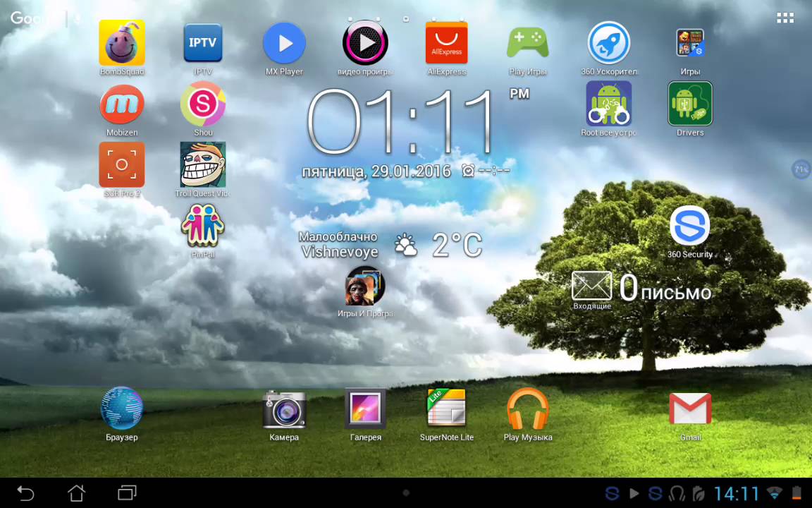
Task: Launch SuperNote Lite
Action: [x=446, y=408]
